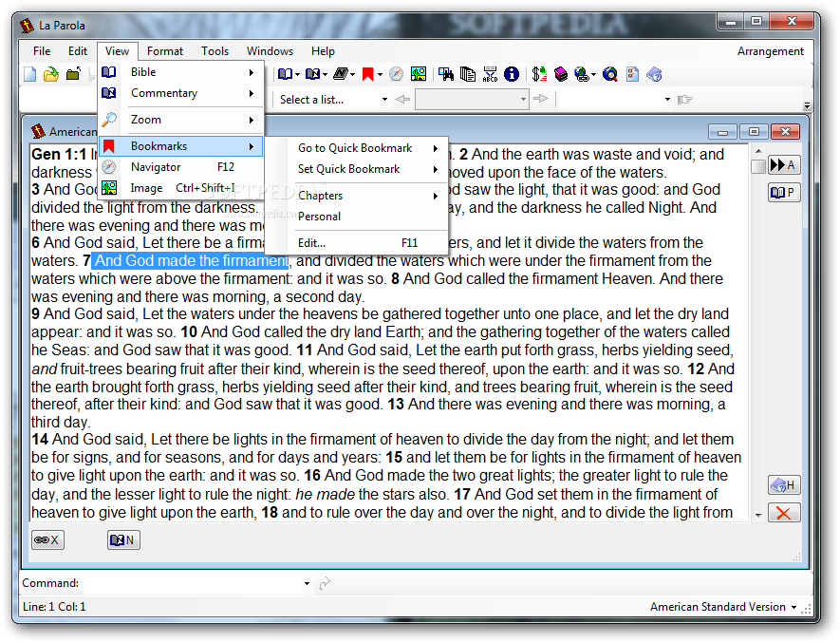The height and width of the screenshot is (643, 840).
Task: Click the grayed left arrow beside list box
Action: (x=402, y=99)
